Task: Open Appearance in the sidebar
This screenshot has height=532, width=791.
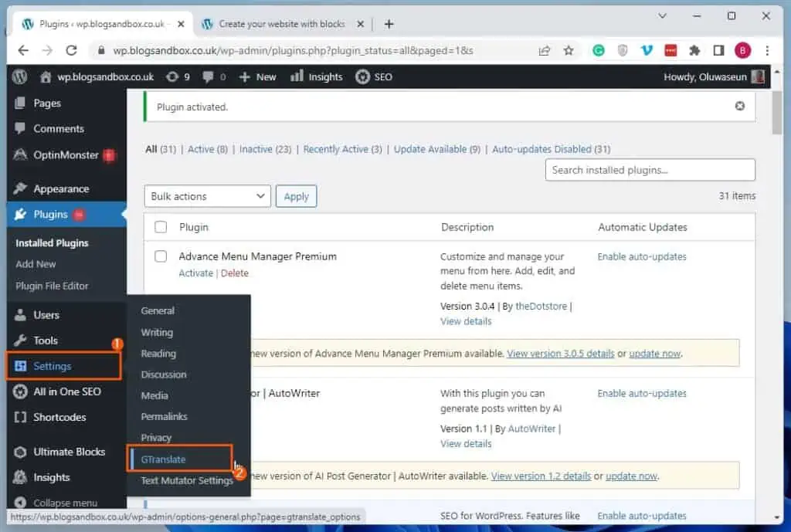Action: [x=61, y=188]
